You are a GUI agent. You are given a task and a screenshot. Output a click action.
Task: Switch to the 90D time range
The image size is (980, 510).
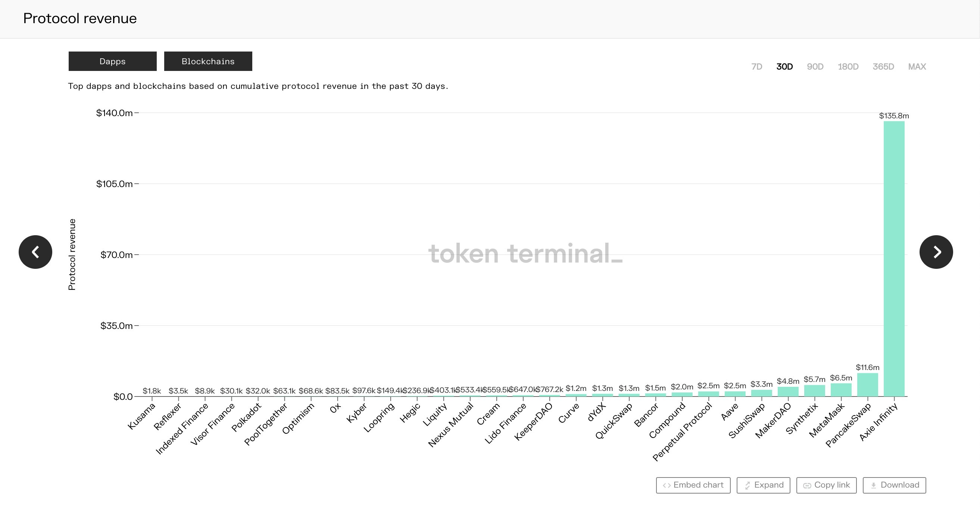815,66
